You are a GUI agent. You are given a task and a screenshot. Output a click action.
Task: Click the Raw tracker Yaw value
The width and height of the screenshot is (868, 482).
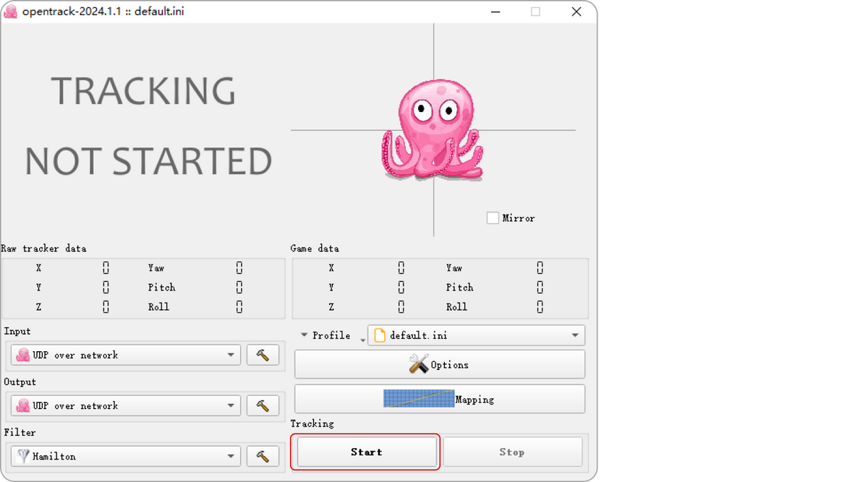coord(239,268)
